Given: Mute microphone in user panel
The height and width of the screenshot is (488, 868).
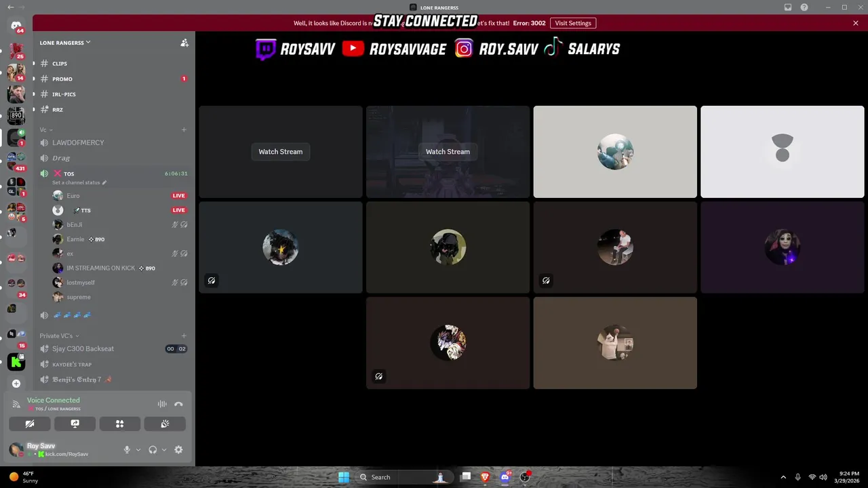Looking at the screenshot, I should (x=126, y=449).
